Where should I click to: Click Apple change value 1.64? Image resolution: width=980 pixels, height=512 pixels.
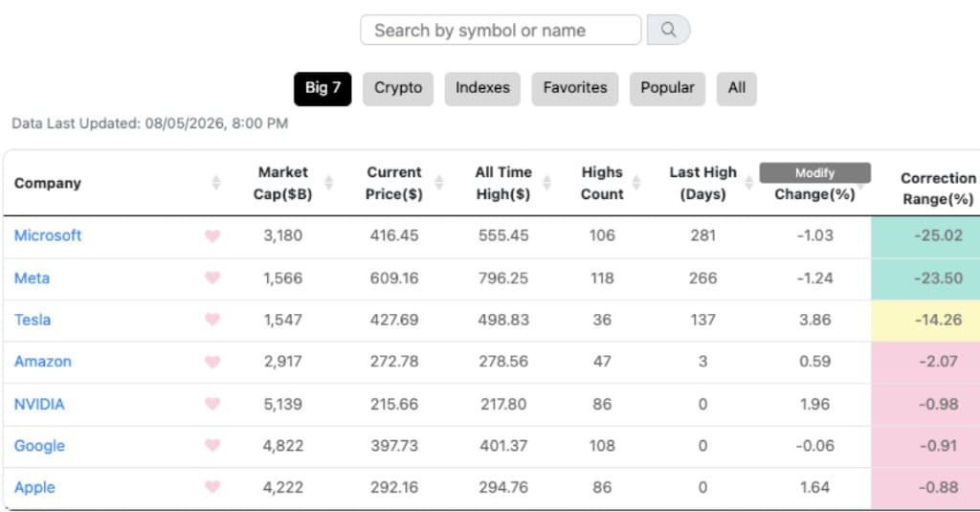point(815,487)
